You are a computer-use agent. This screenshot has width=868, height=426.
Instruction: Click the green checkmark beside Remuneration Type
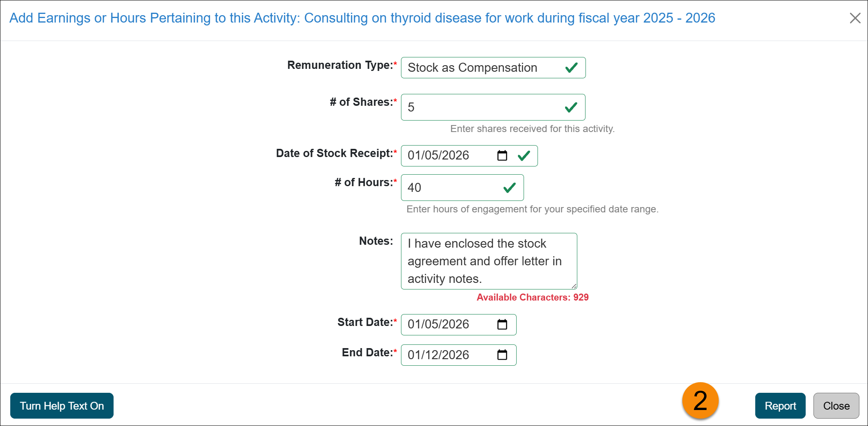(571, 68)
